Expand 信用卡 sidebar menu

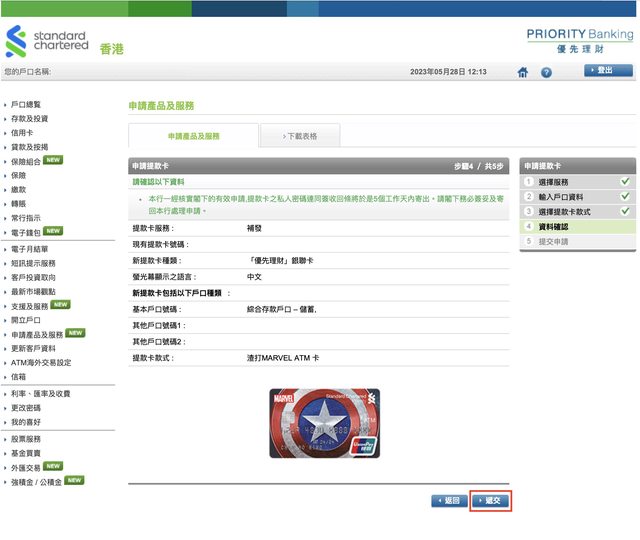(x=23, y=132)
